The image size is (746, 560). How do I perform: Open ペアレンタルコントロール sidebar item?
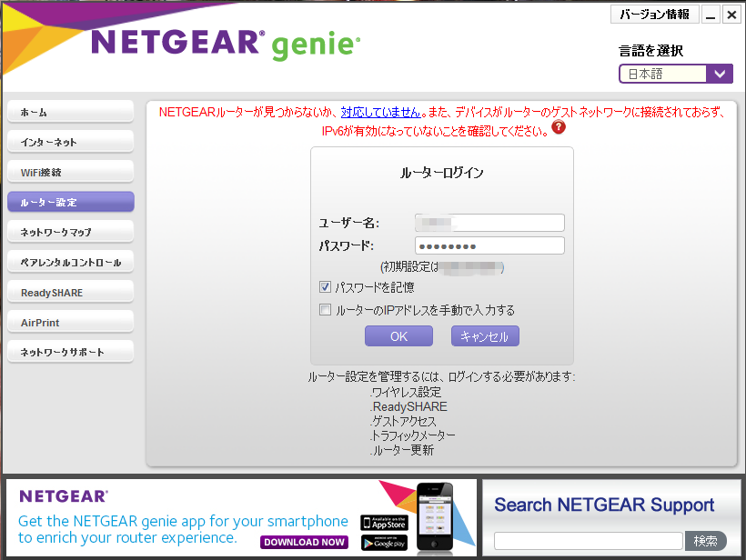click(71, 262)
